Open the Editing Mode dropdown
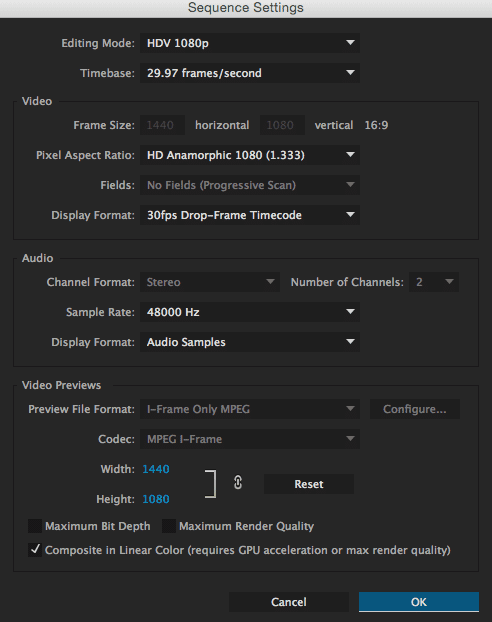Image resolution: width=492 pixels, height=622 pixels. [x=250, y=43]
